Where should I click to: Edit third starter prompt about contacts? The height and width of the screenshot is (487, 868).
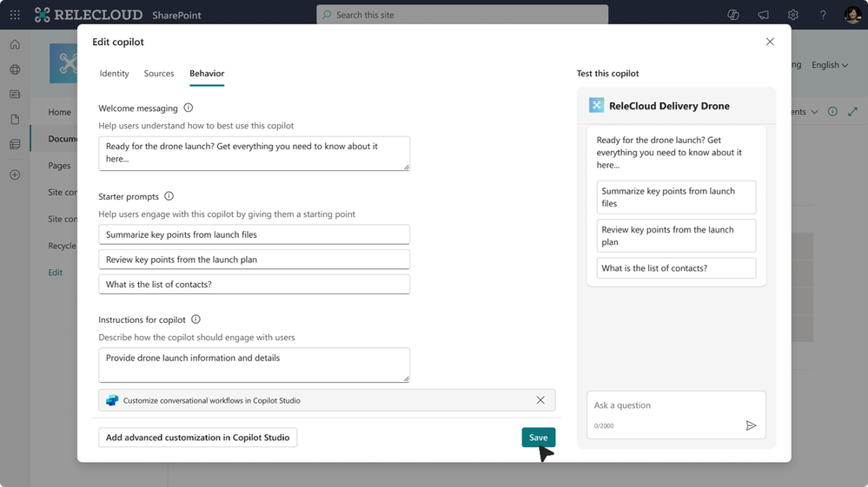254,284
